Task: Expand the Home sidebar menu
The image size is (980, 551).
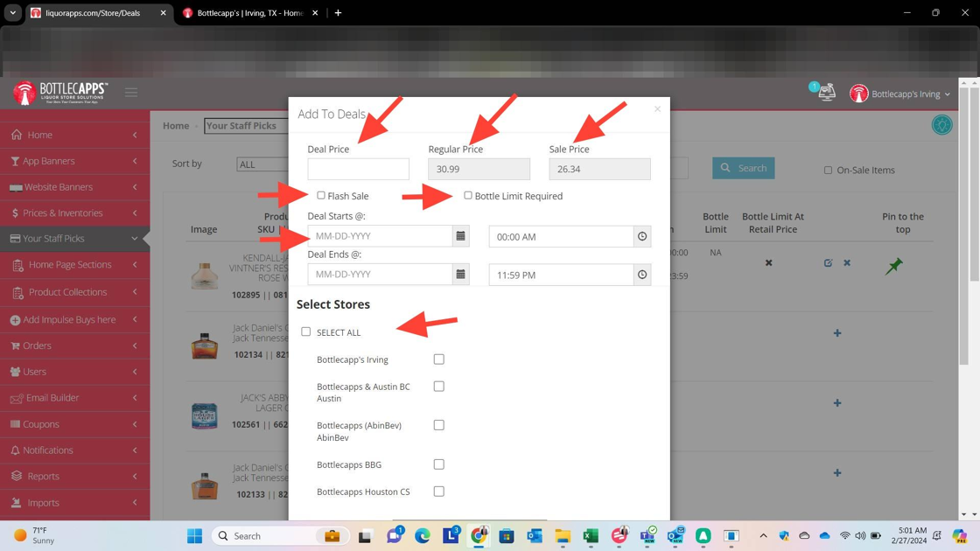Action: (x=75, y=135)
